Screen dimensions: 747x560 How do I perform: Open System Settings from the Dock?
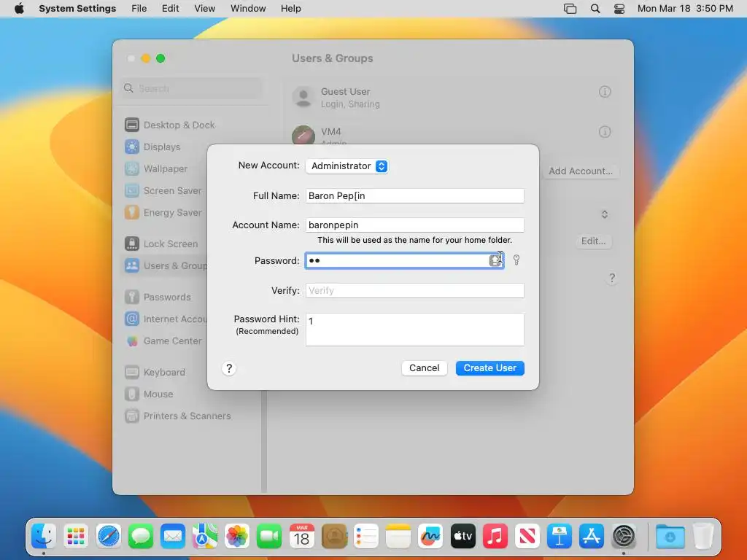(x=624, y=537)
